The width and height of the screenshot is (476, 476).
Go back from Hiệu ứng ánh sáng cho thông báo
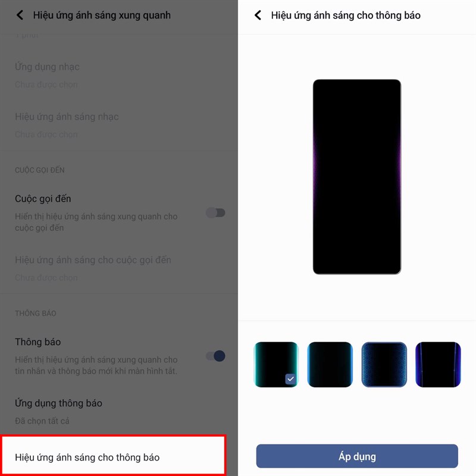tap(258, 15)
